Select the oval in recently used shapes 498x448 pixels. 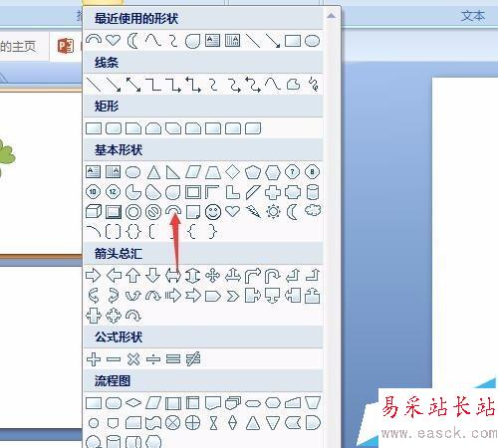pyautogui.click(x=312, y=41)
